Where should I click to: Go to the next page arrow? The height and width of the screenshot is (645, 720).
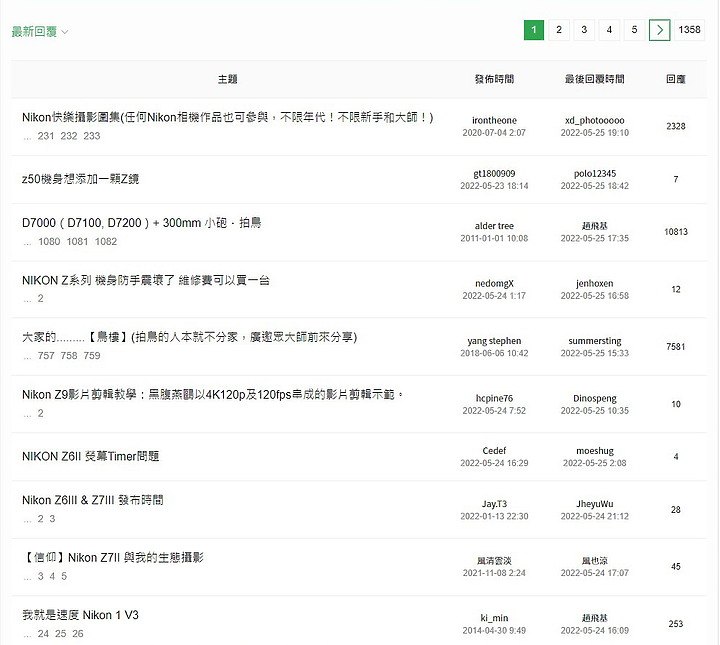[x=659, y=30]
